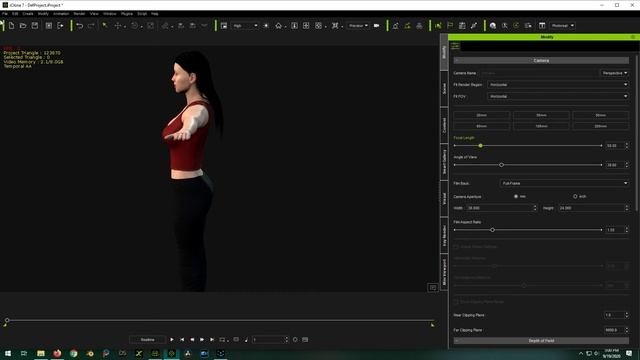The height and width of the screenshot is (360, 640).
Task: Collapse the Camera section header
Action: 541,60
